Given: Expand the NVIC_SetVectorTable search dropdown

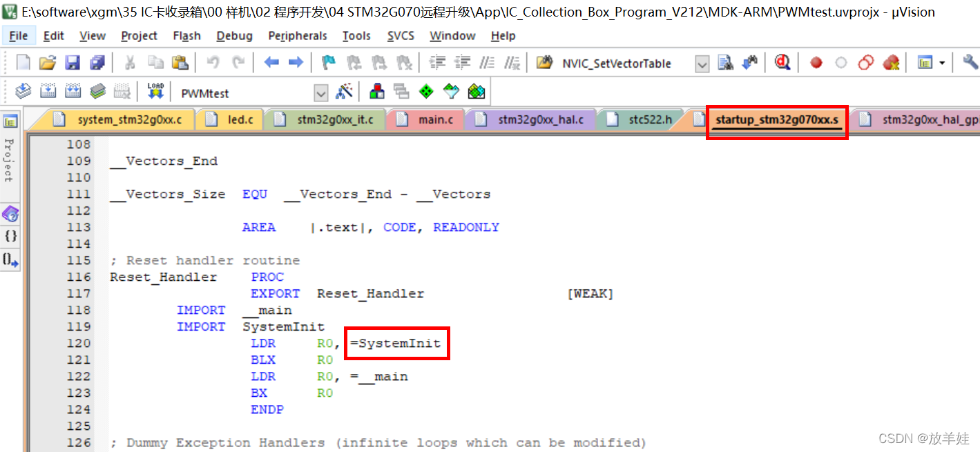Looking at the screenshot, I should click(702, 64).
